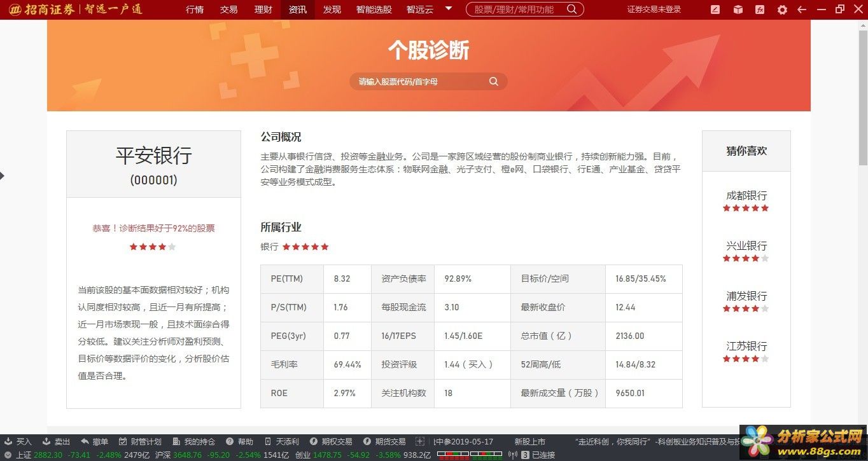The height and width of the screenshot is (461, 868).
Task: Click the 资产负债率 value 92.89%
Action: point(458,279)
